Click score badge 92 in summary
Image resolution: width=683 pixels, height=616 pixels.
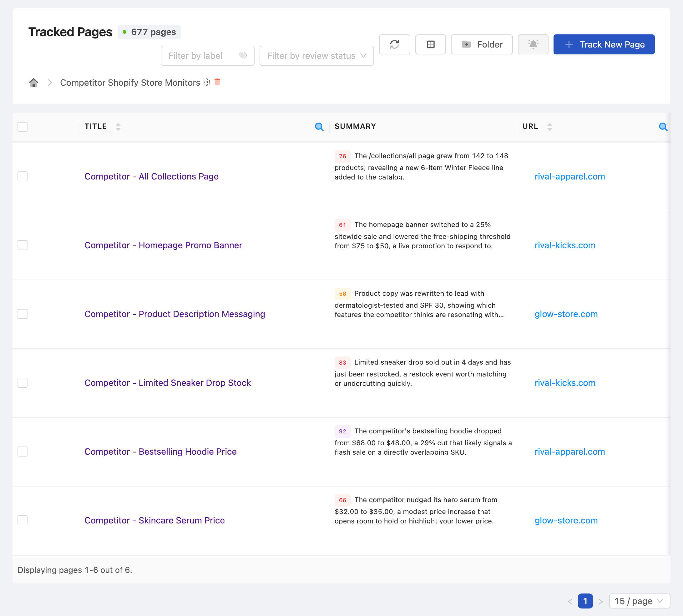coord(342,431)
